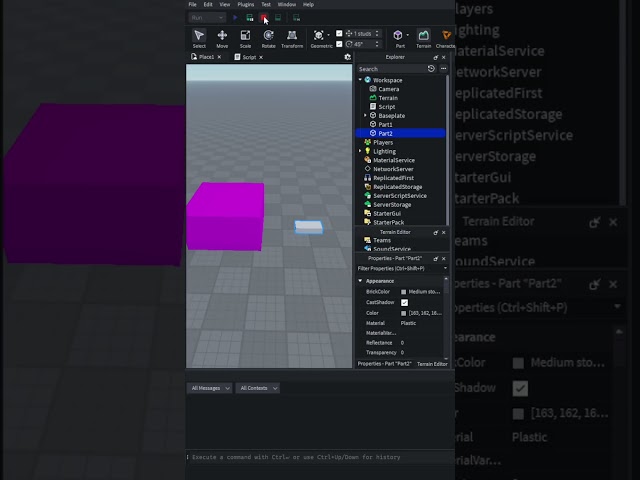Toggle the 1 studs move snapping checkbox

point(339,33)
